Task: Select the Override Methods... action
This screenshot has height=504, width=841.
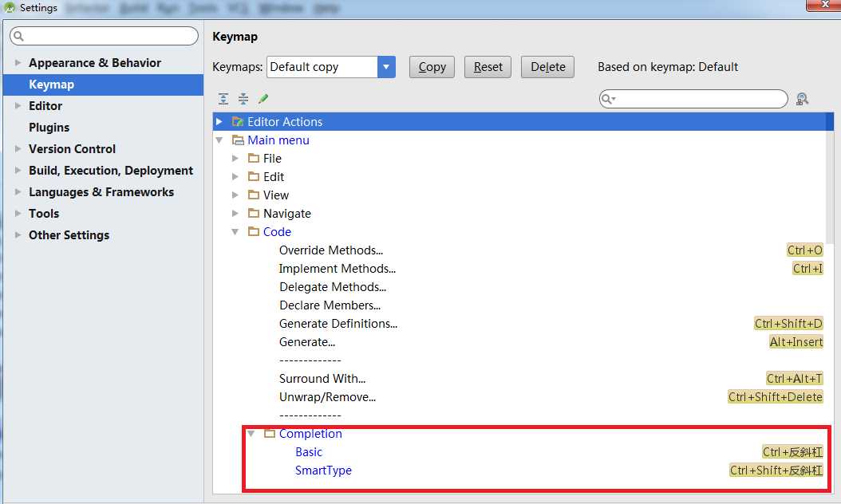Action: point(331,250)
